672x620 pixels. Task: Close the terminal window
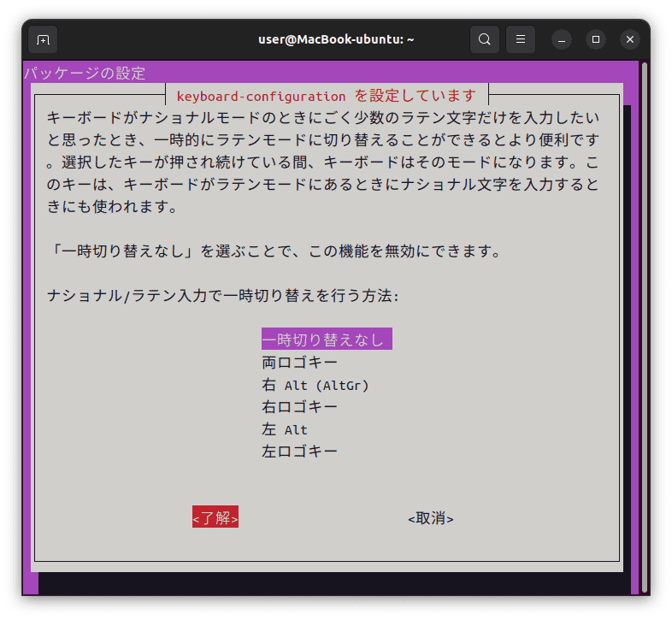630,39
